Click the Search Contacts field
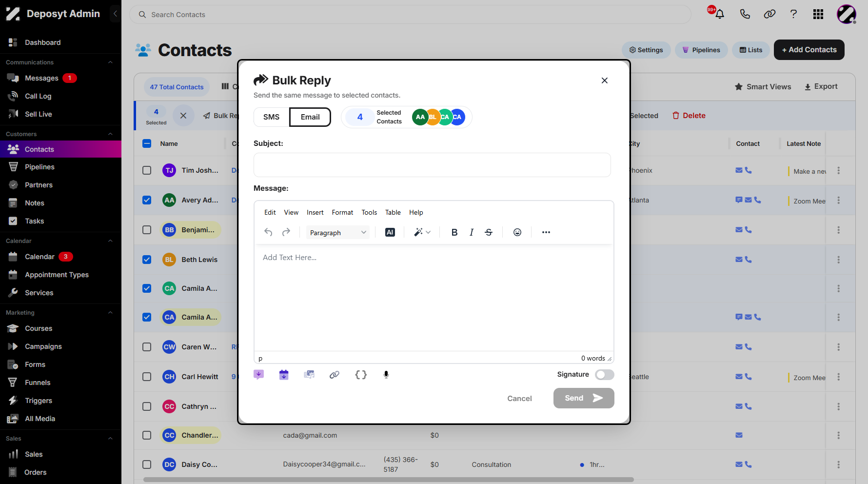Viewport: 868px width, 484px height. (x=410, y=15)
